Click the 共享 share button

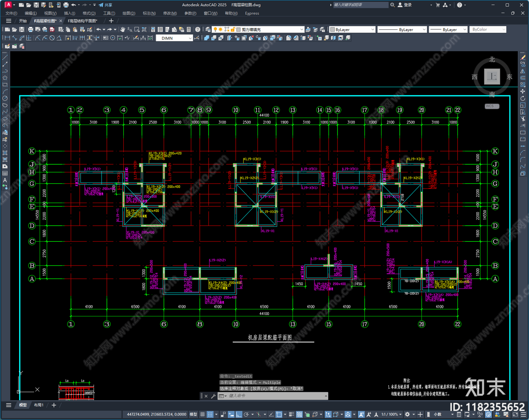(x=105, y=5)
